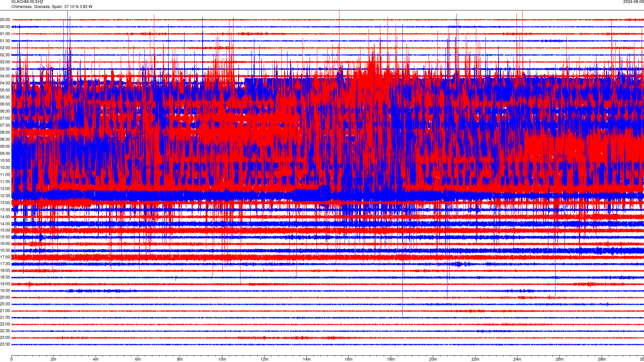
Task: Select the 06:00 trace time label
Action: [x=5, y=104]
